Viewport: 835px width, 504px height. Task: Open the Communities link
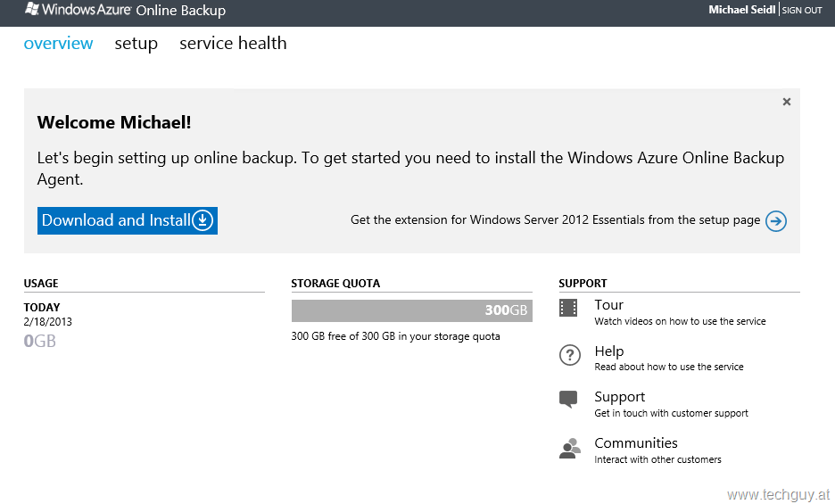click(x=636, y=442)
